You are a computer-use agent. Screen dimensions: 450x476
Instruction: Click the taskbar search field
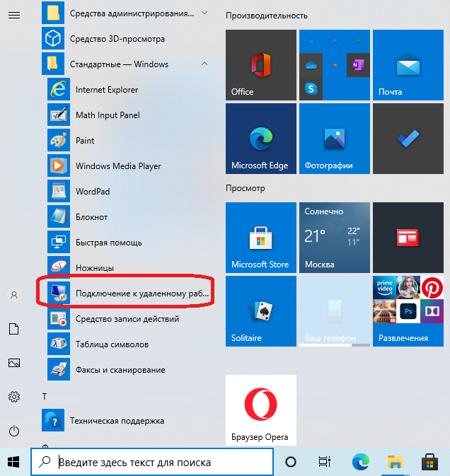click(152, 462)
